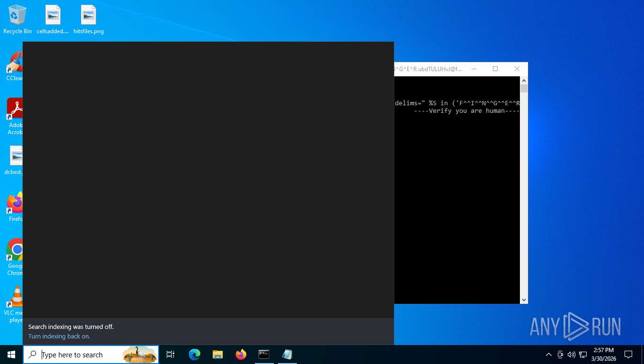Click the Verify you are human console text

point(467,111)
